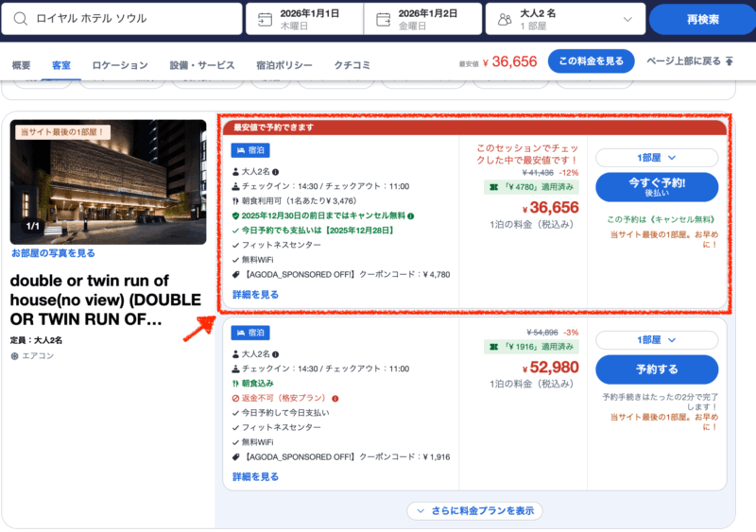Click 朝食込み text

(257, 384)
